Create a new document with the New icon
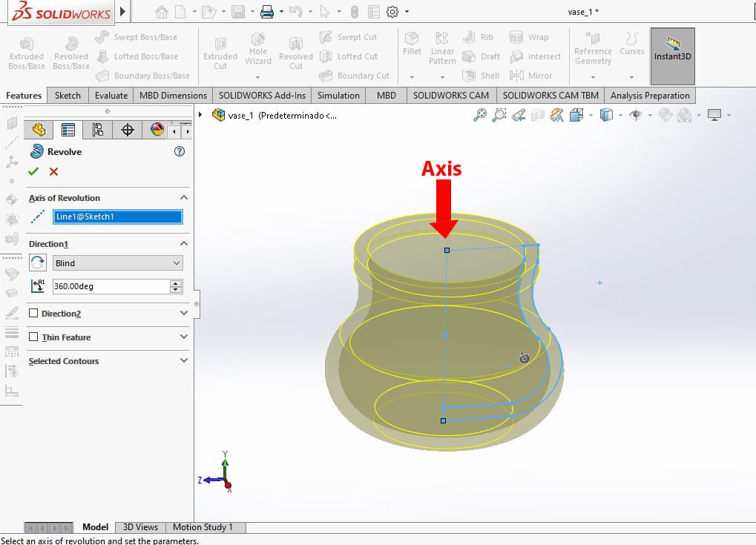The height and width of the screenshot is (545, 756). click(180, 12)
